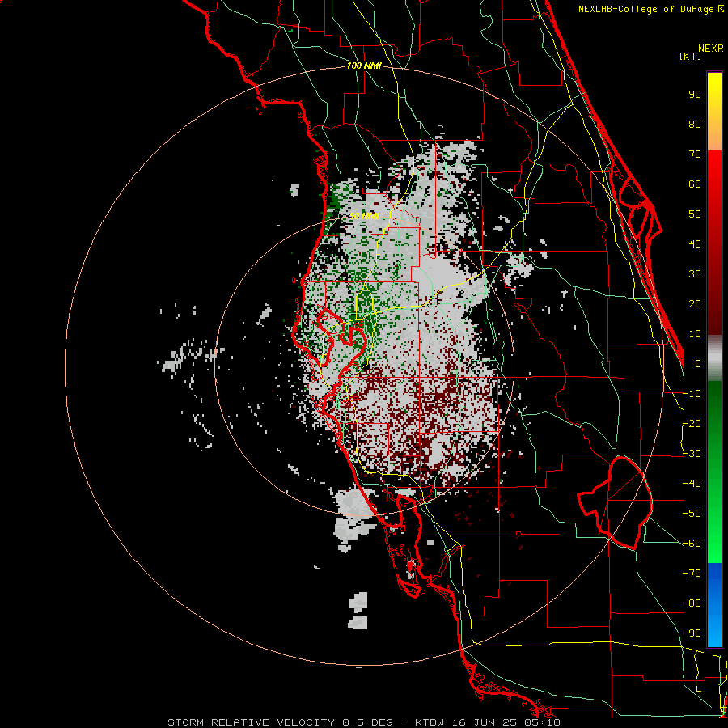Click the positive "40" scale value

coord(695,244)
